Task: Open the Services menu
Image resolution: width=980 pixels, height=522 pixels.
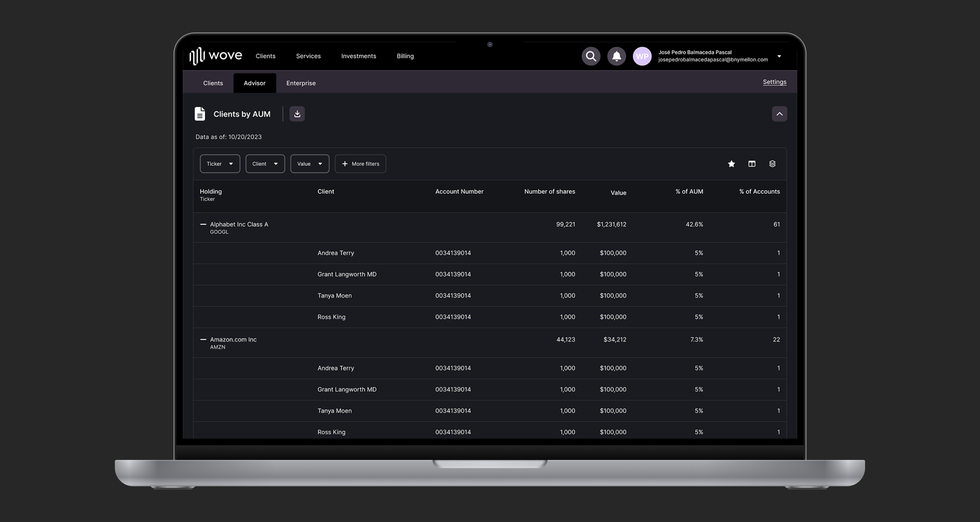Action: tap(308, 56)
